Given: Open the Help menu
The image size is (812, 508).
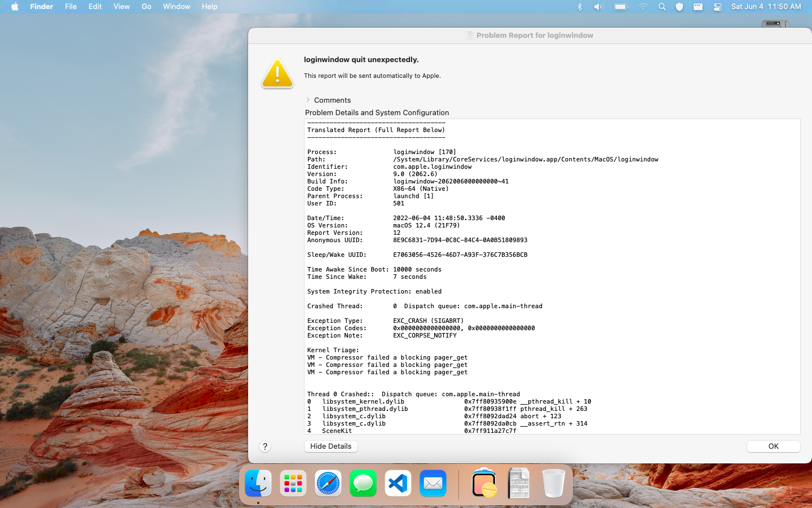Looking at the screenshot, I should tap(210, 7).
